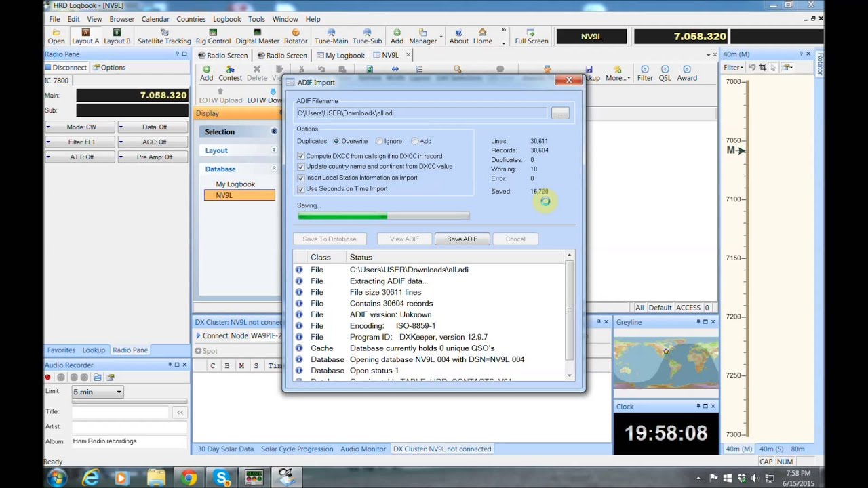Switch to Layout A
Viewport: 868px width, 488px height.
[x=85, y=37]
